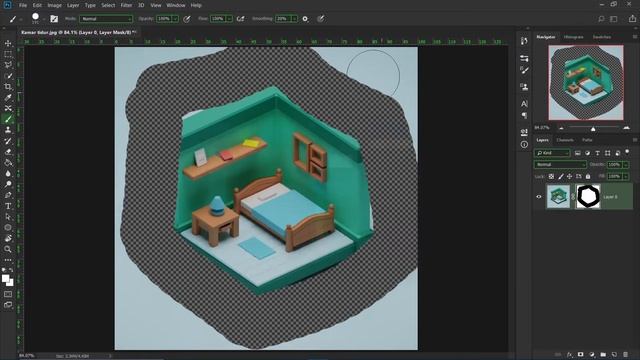The height and width of the screenshot is (360, 640).
Task: Swap foreground and background colors
Action: 11,270
